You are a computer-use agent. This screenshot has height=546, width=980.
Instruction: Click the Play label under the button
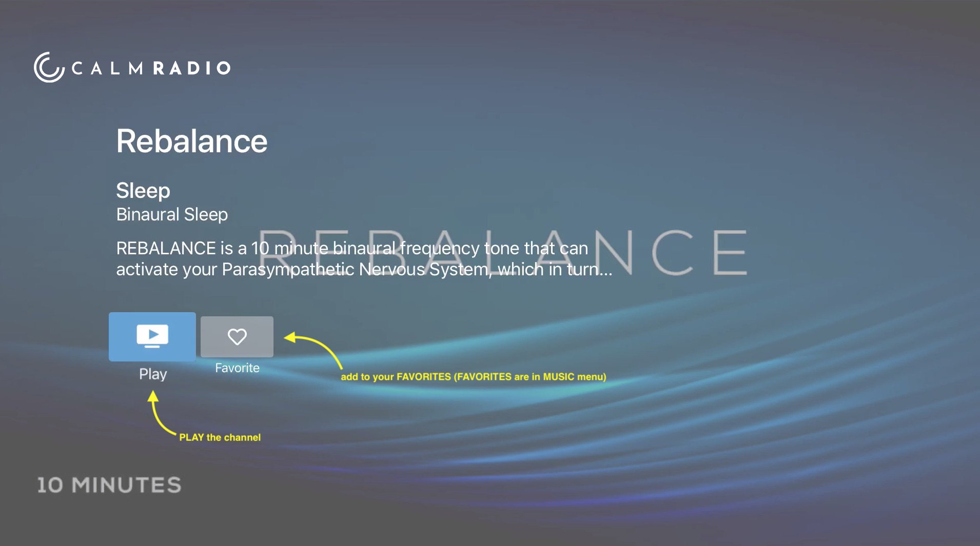(x=153, y=374)
